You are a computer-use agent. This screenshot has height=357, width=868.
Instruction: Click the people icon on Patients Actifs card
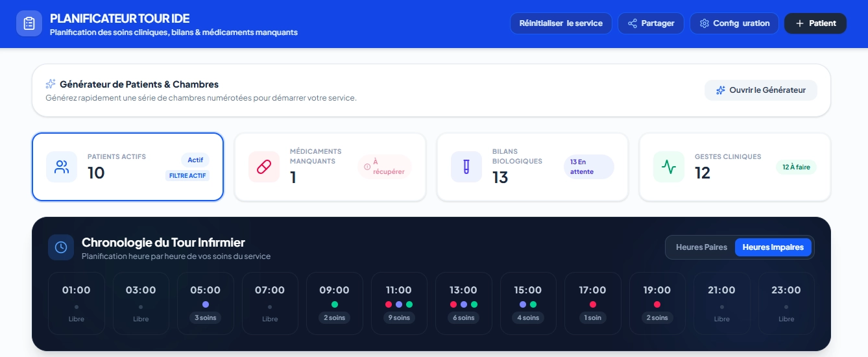point(62,167)
